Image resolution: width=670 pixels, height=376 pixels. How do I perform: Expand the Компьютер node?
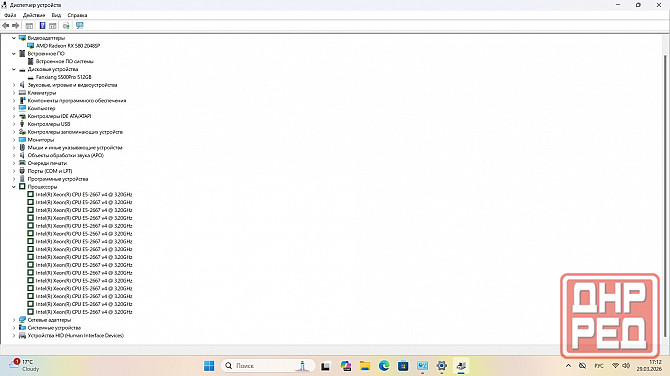tap(14, 109)
